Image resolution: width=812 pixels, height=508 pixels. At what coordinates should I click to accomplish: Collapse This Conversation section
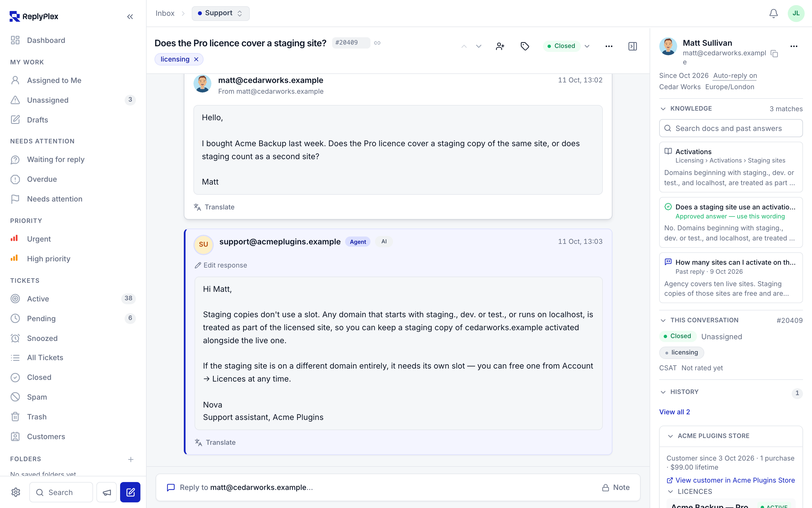pyautogui.click(x=699, y=320)
